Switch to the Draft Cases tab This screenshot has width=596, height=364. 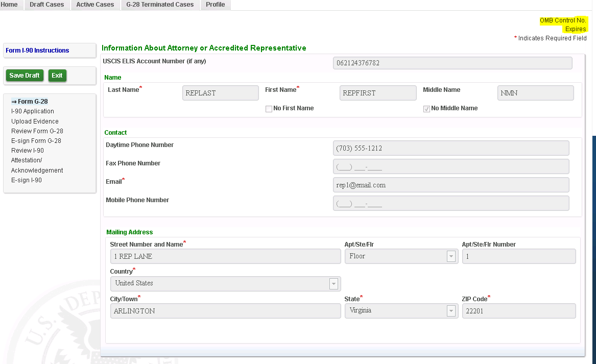click(x=47, y=5)
